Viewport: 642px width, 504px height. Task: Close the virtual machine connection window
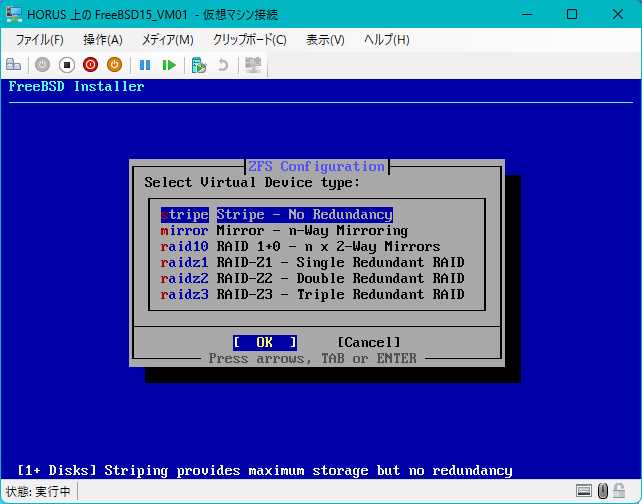618,14
